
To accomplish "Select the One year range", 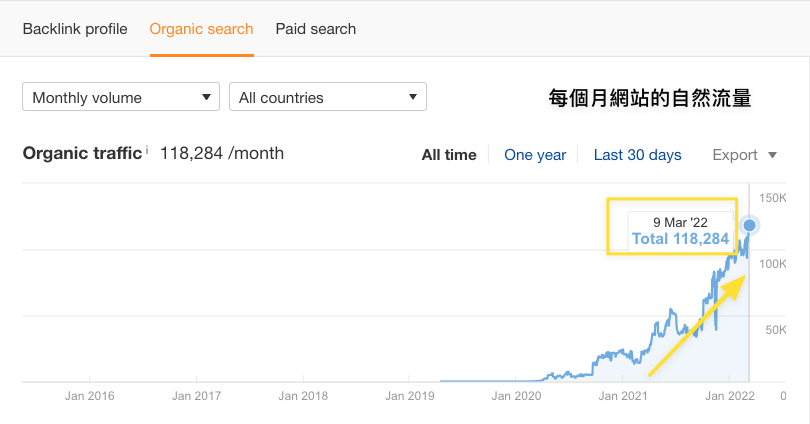I will [535, 155].
